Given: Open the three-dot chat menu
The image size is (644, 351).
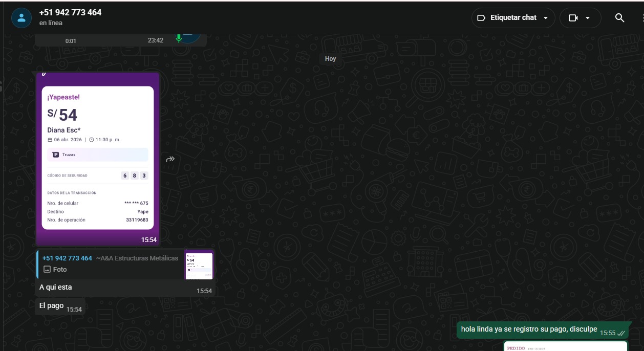Looking at the screenshot, I should click(x=642, y=18).
